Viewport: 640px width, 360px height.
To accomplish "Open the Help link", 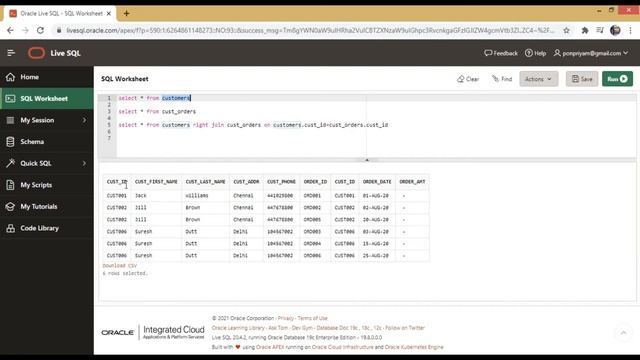I will click(536, 53).
